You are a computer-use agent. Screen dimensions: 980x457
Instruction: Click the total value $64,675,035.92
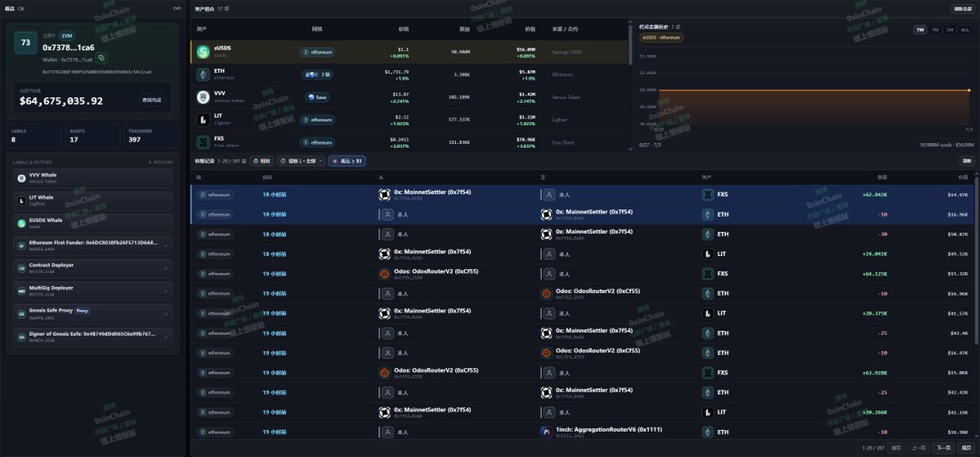point(61,101)
